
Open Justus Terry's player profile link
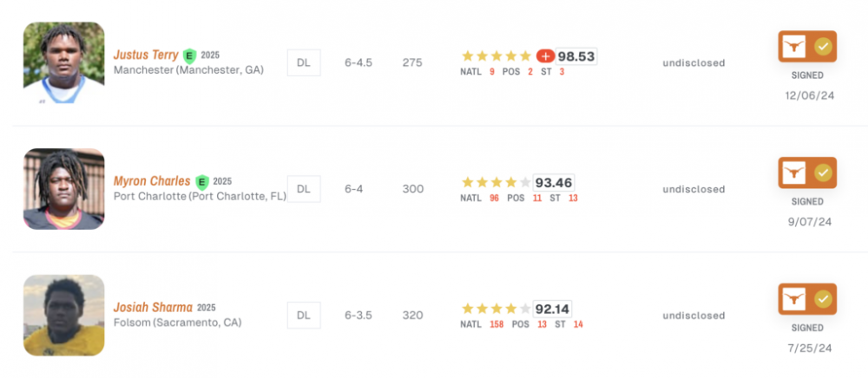point(146,55)
